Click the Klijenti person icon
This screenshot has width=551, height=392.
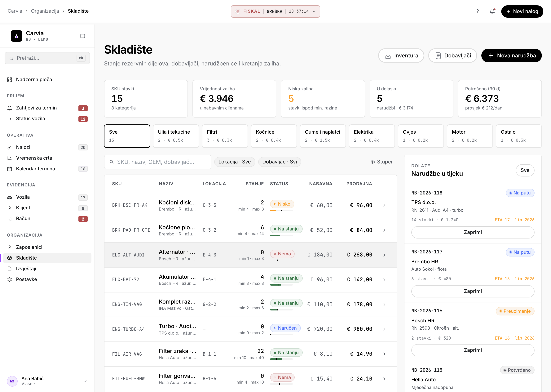coord(10,208)
